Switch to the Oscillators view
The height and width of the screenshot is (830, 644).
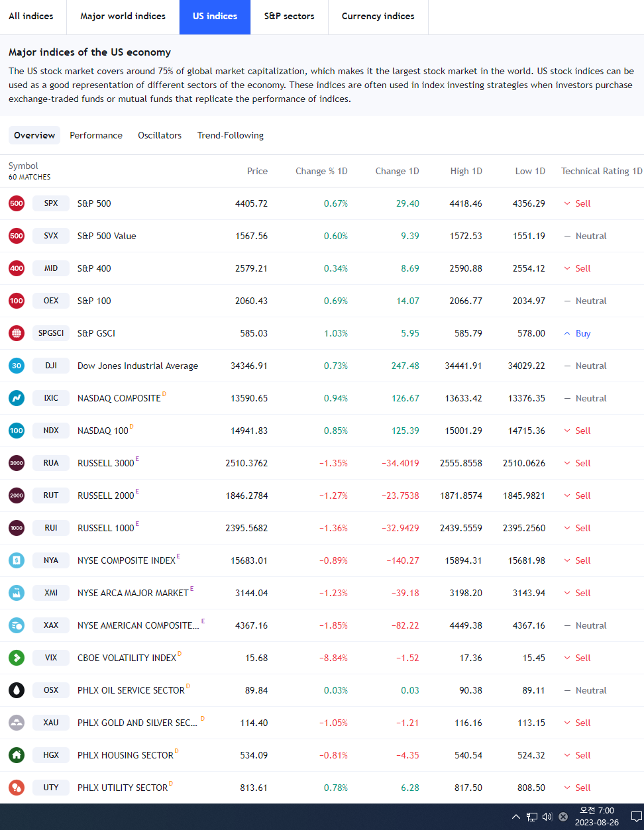[160, 135]
